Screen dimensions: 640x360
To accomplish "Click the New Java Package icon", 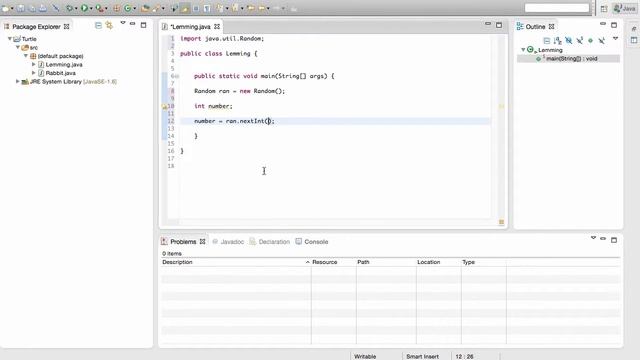I will tap(116, 8).
